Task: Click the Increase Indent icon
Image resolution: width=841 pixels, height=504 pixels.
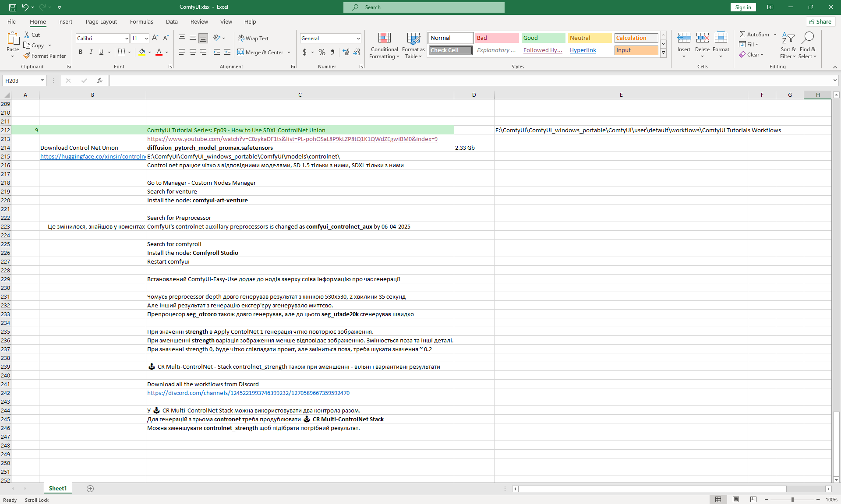Action: [227, 52]
